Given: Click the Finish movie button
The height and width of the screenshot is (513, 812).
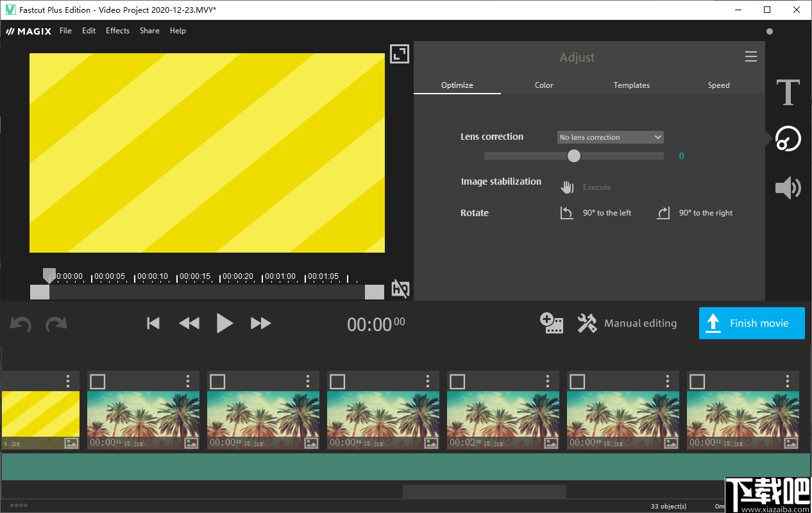Looking at the screenshot, I should click(752, 323).
